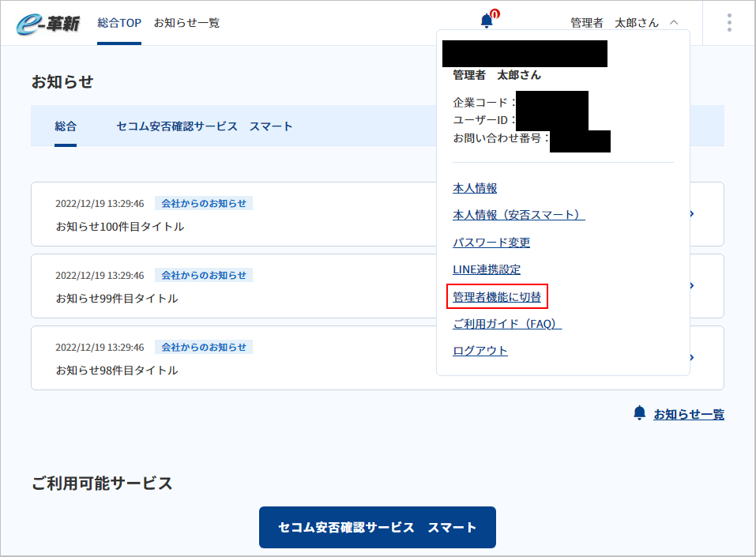Go to the 総合TOP header tab

[x=119, y=23]
